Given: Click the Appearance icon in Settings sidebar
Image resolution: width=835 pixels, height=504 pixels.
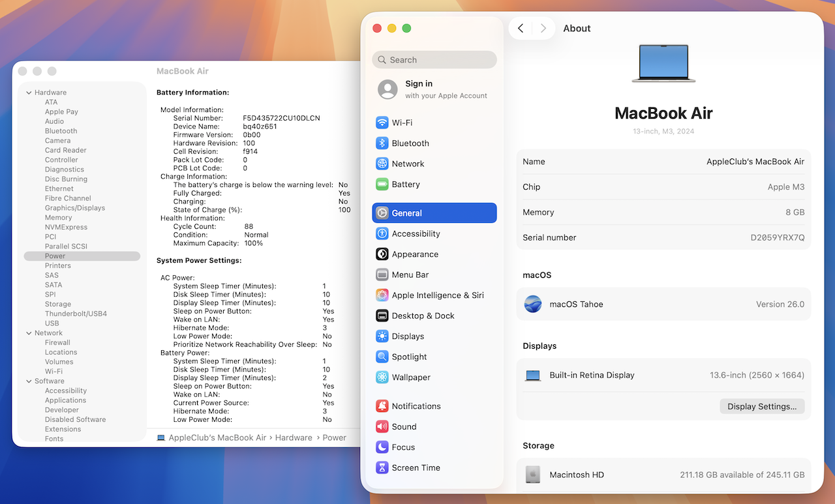Looking at the screenshot, I should [x=382, y=254].
